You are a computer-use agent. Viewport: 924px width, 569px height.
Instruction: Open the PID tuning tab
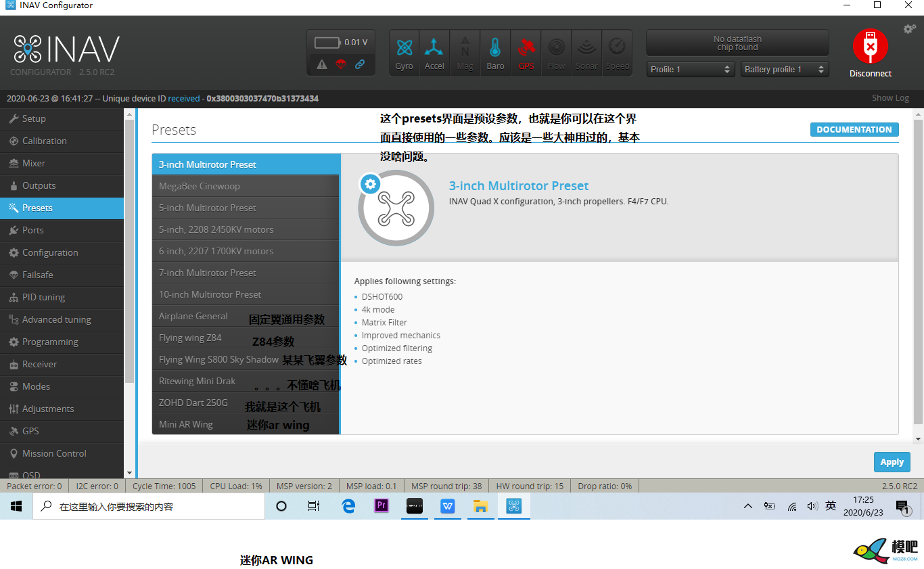62,297
